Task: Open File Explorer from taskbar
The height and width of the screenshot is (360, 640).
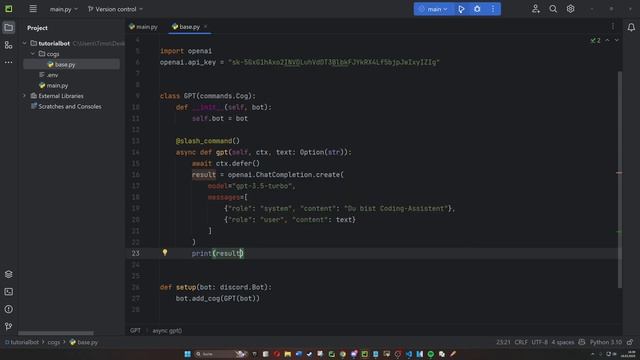Action: (x=287, y=354)
